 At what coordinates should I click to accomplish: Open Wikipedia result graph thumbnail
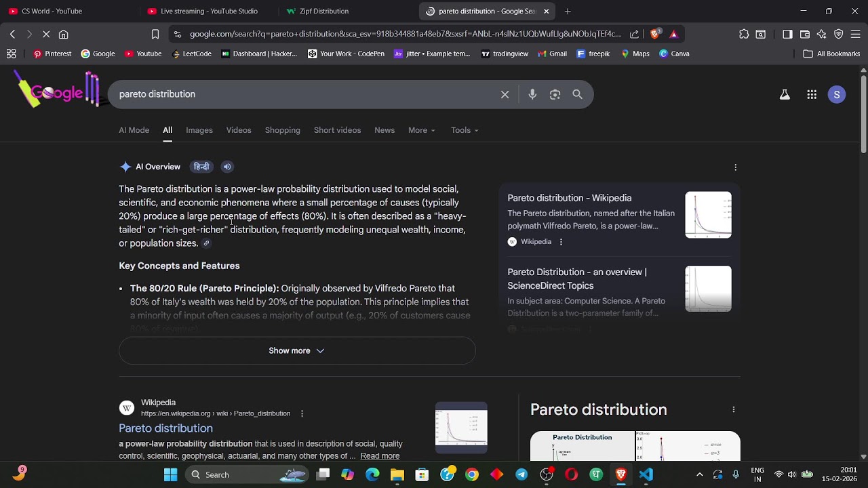point(461,428)
